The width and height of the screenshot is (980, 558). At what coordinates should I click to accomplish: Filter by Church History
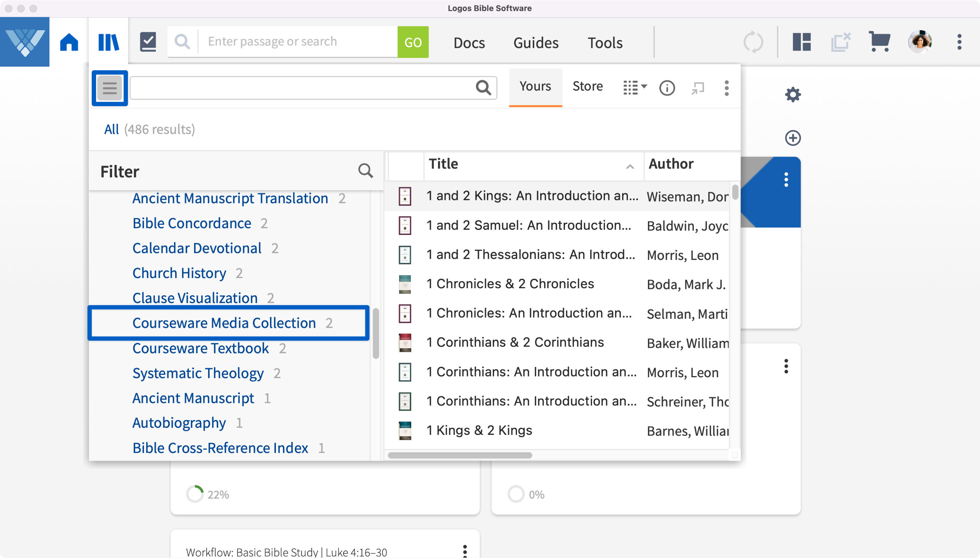179,273
